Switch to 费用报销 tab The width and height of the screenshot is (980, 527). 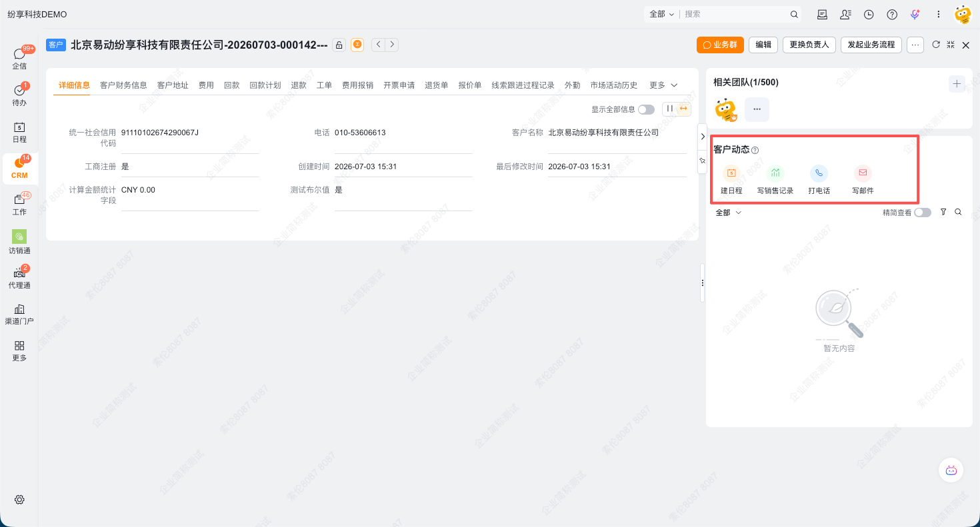click(x=357, y=85)
